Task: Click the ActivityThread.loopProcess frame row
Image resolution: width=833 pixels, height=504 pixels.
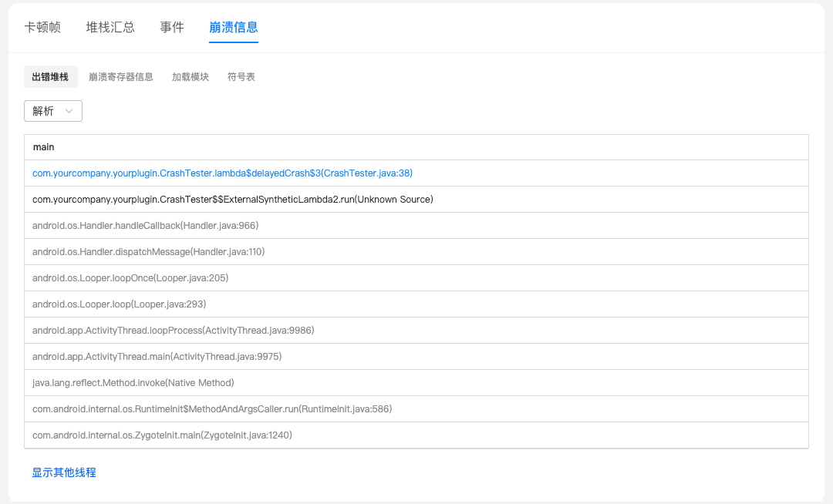Action: pos(173,331)
